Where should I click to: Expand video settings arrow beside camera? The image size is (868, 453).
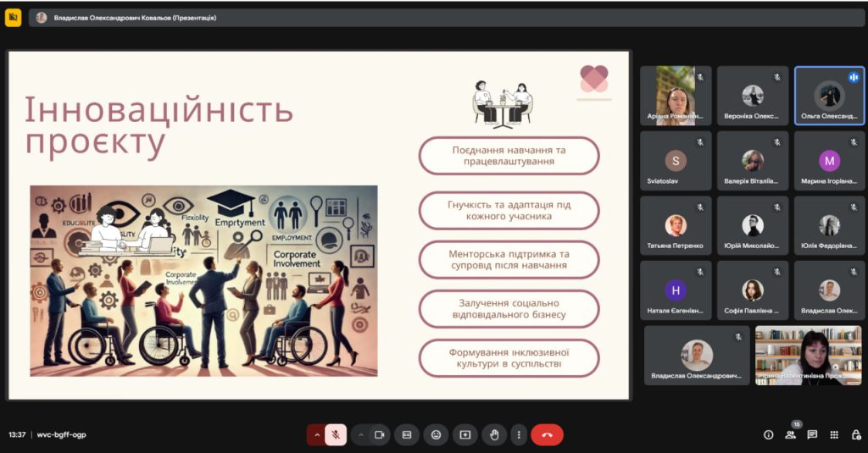click(360, 434)
